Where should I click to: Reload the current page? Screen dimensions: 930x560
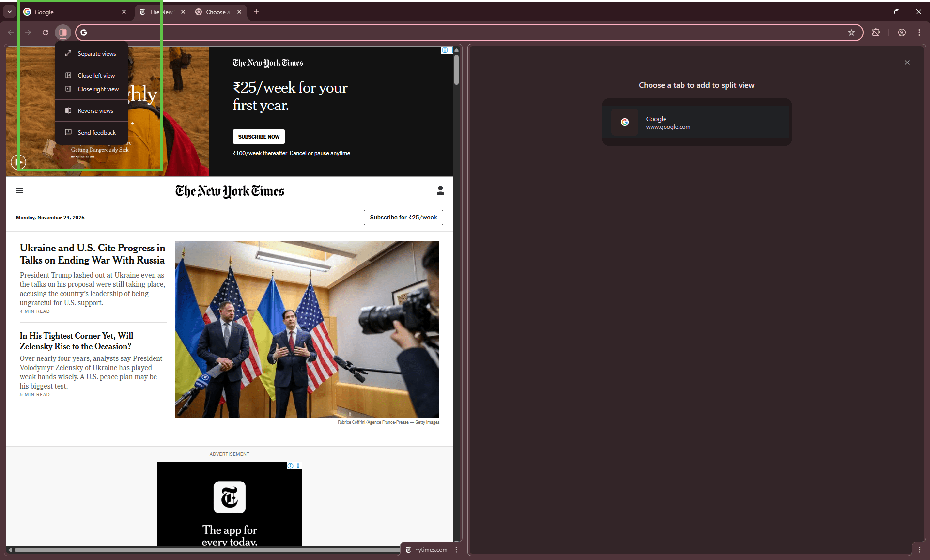(x=45, y=32)
